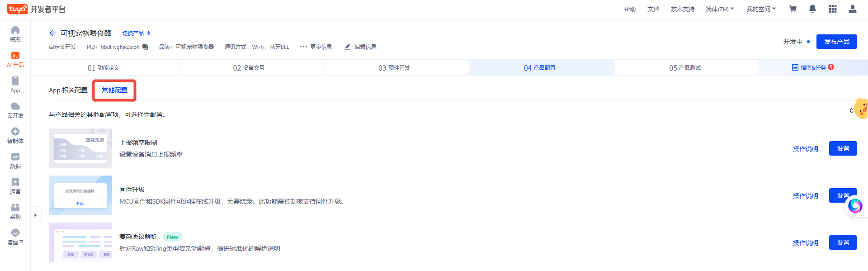Click the floating assistant orb icon
Image resolution: width=868 pixels, height=271 pixels.
(x=855, y=205)
